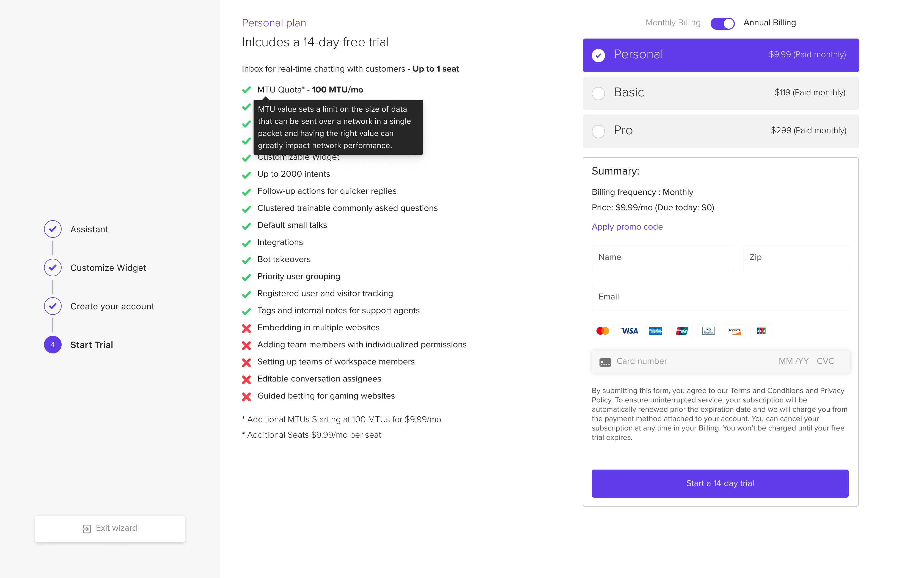Click the UnionPay card icon
Image resolution: width=924 pixels, height=578 pixels.
[682, 331]
